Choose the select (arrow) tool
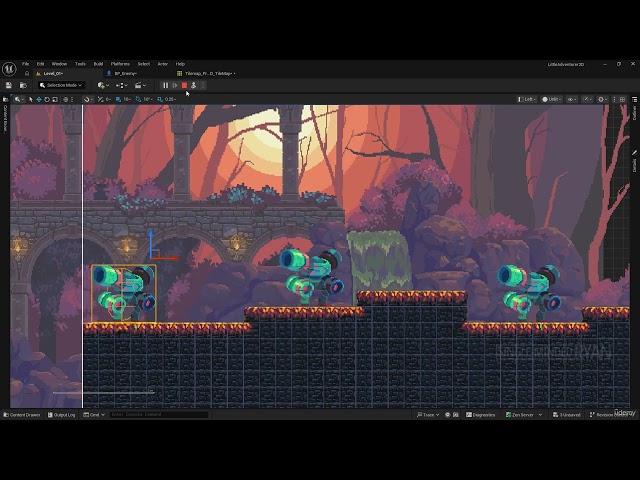Image resolution: width=640 pixels, height=480 pixels. pyautogui.click(x=31, y=99)
